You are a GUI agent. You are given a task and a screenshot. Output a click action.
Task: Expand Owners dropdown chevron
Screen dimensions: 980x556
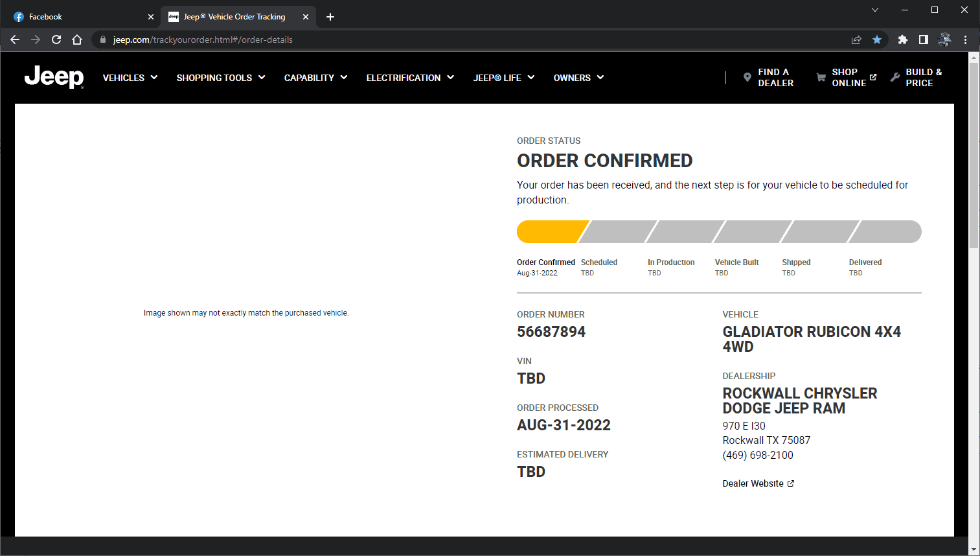tap(600, 77)
